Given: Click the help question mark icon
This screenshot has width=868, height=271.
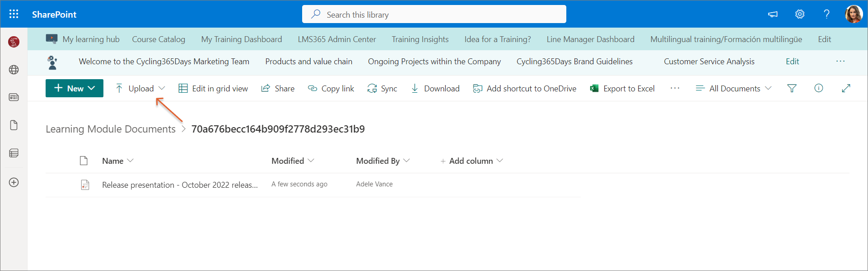Looking at the screenshot, I should pyautogui.click(x=826, y=14).
